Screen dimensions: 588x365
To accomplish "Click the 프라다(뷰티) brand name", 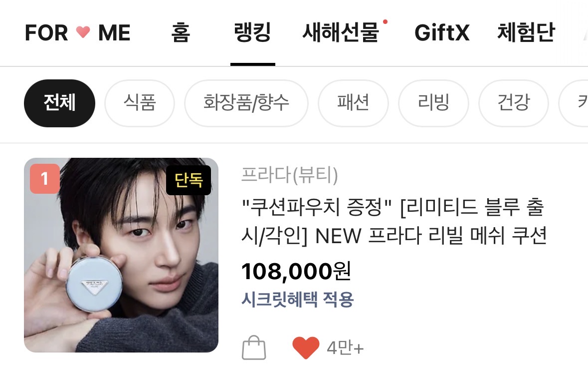I will point(289,175).
